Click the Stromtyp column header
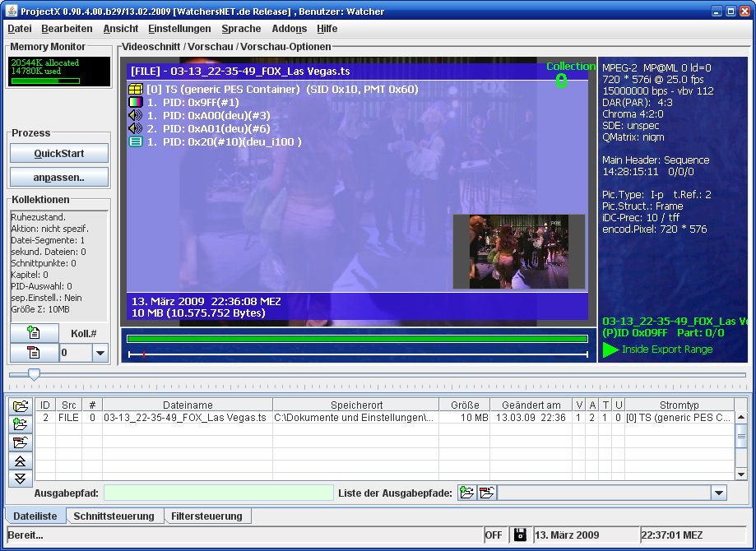Screen dimensions: 756x551 (679, 405)
